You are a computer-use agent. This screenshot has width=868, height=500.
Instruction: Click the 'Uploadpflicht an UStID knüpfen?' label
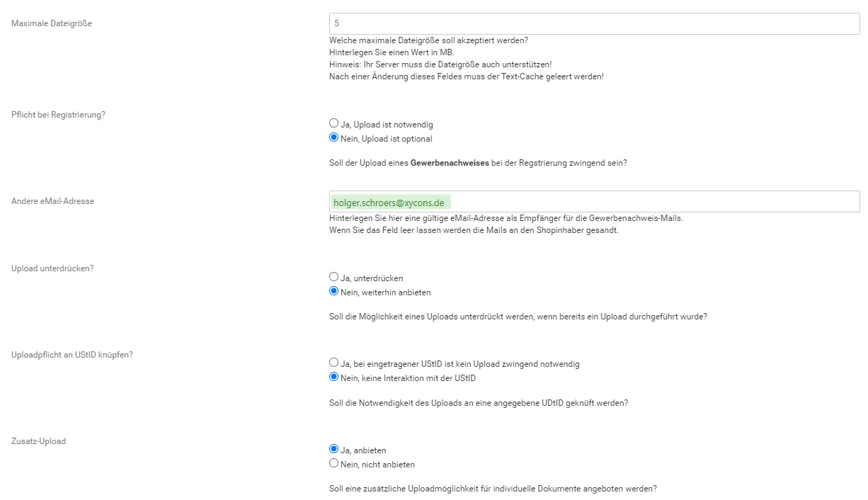click(x=72, y=355)
